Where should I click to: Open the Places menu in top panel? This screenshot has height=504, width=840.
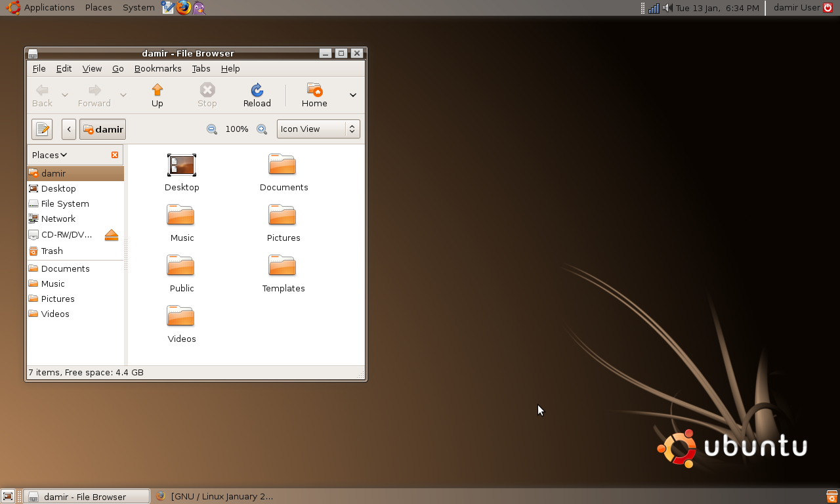coord(98,8)
